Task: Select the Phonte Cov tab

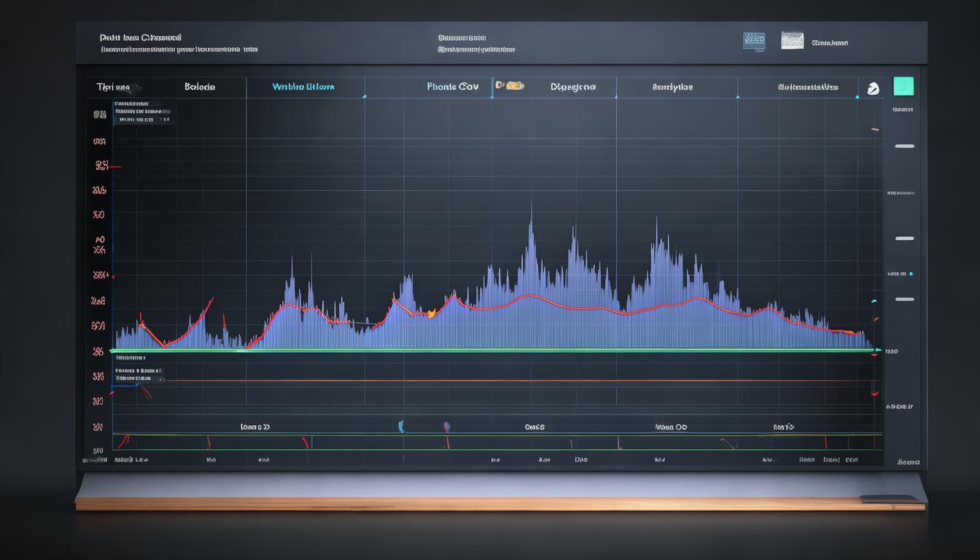Action: coord(452,87)
